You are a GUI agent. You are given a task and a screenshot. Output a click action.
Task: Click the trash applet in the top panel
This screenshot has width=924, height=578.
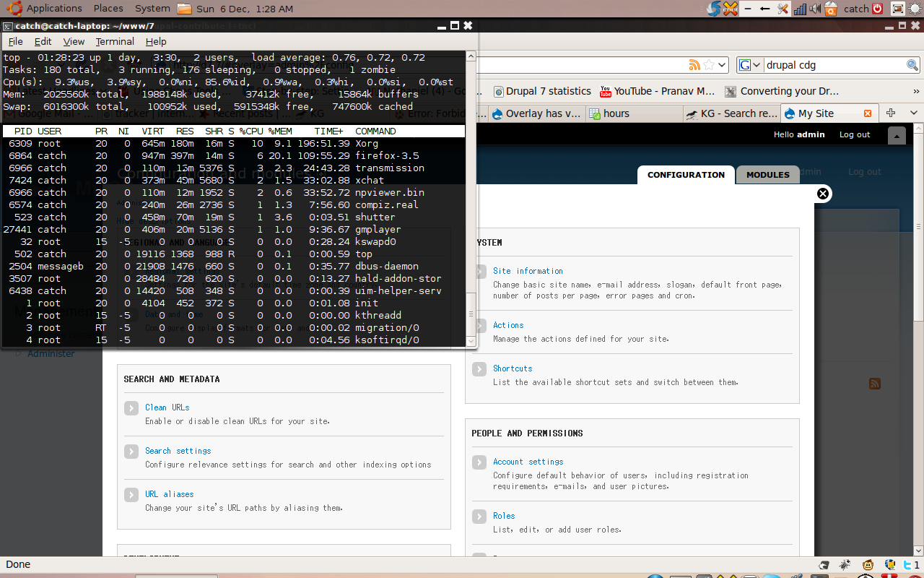pyautogui.click(x=830, y=8)
